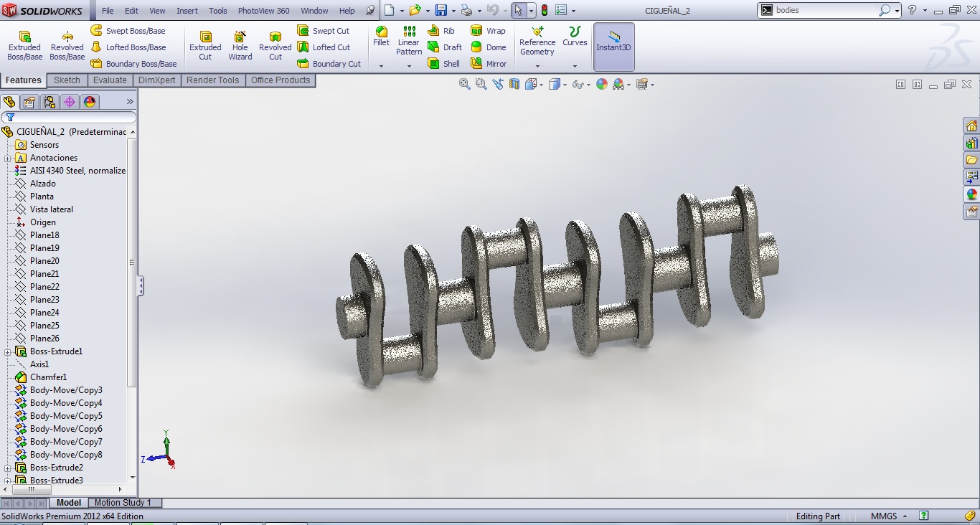Viewport: 980px width, 525px height.
Task: Click the feature tree filter field
Action: (69, 117)
